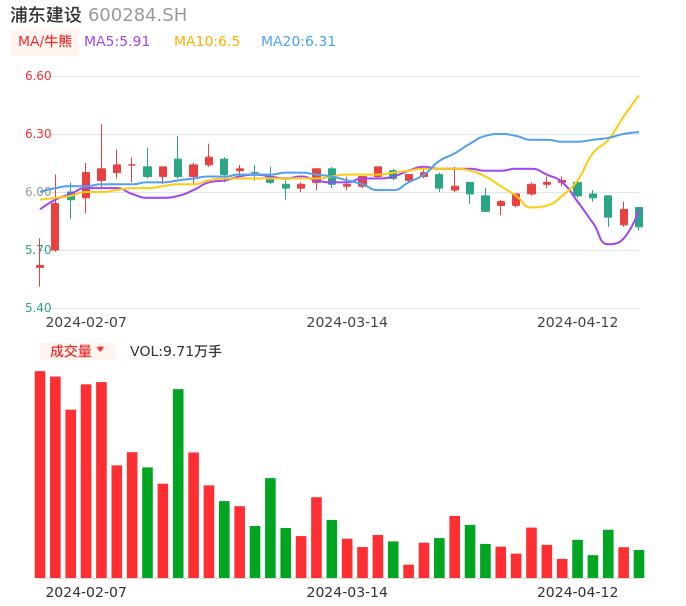The width and height of the screenshot is (686, 606).
Task: Select 2024-03-14 date below the candlestick chart
Action: [x=347, y=322]
